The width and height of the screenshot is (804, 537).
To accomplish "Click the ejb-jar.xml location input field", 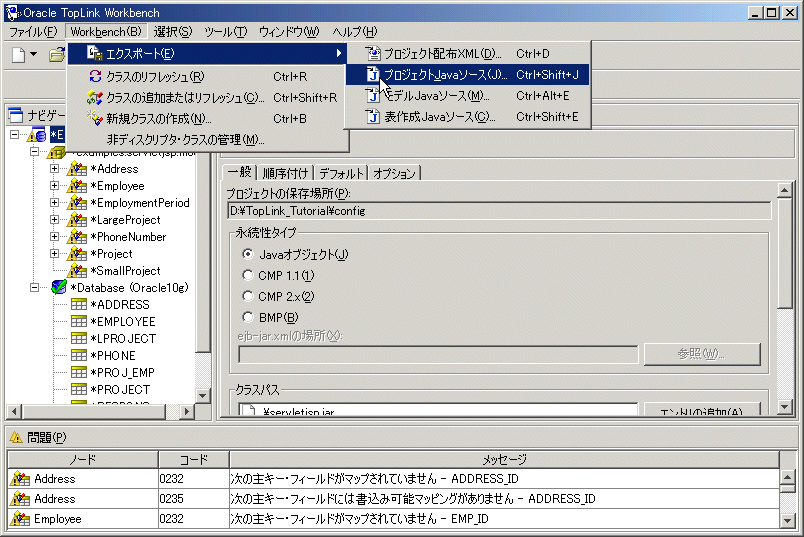I will pyautogui.click(x=438, y=354).
